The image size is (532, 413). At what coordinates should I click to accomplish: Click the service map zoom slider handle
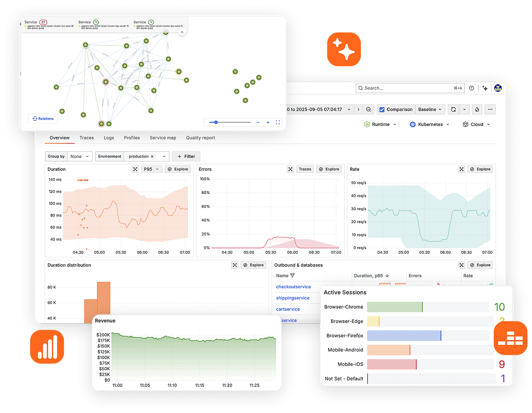point(216,122)
